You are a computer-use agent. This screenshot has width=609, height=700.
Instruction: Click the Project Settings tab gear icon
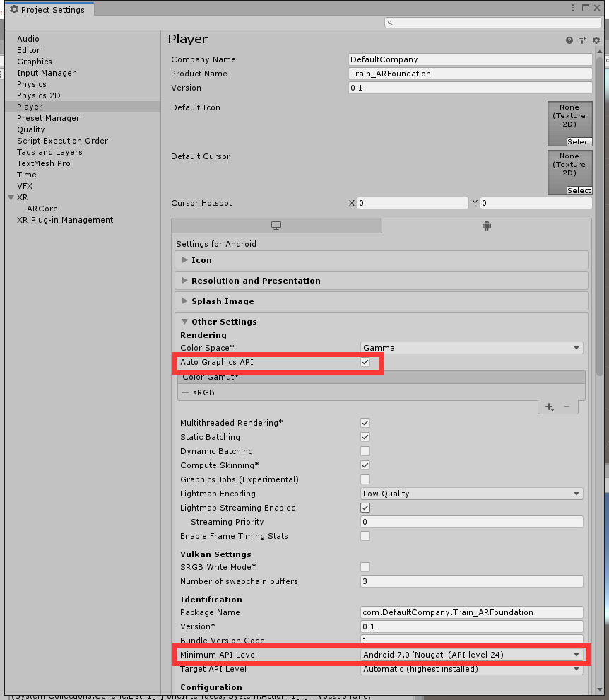pos(14,9)
